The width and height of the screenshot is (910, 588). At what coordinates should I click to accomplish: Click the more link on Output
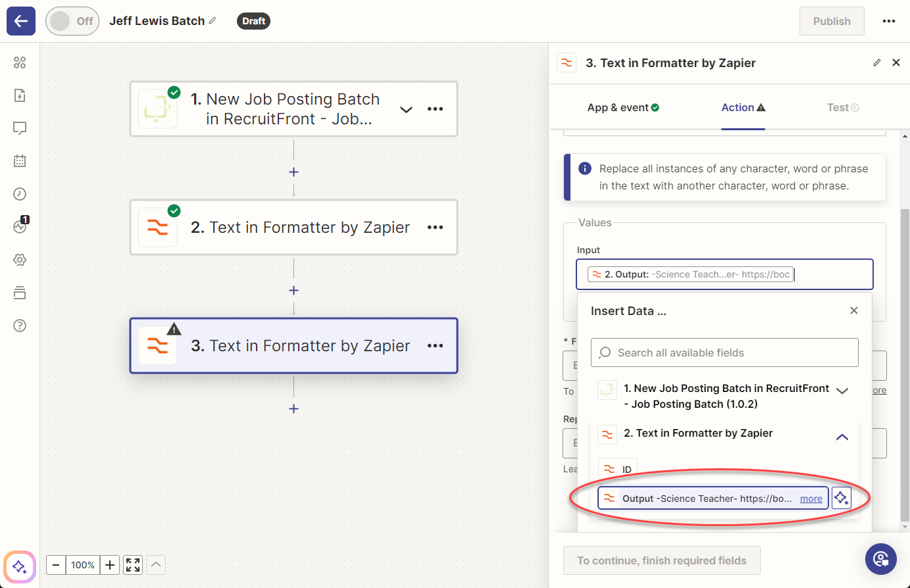(811, 499)
